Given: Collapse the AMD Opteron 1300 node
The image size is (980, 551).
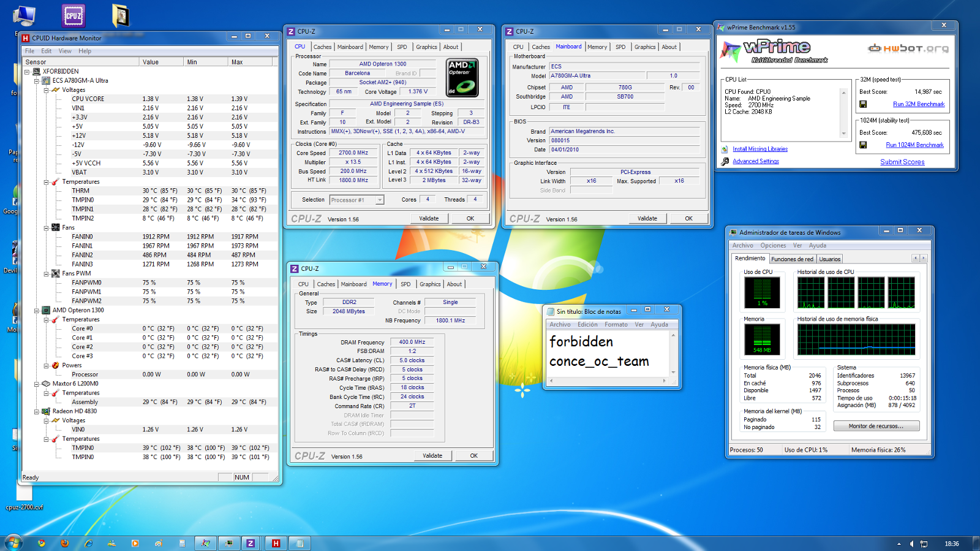Looking at the screenshot, I should pyautogui.click(x=37, y=311).
